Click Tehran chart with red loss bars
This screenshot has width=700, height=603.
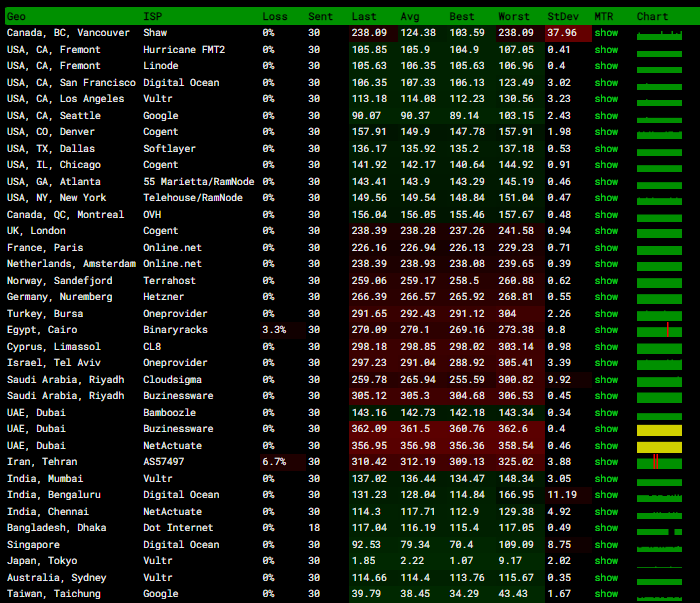click(659, 462)
